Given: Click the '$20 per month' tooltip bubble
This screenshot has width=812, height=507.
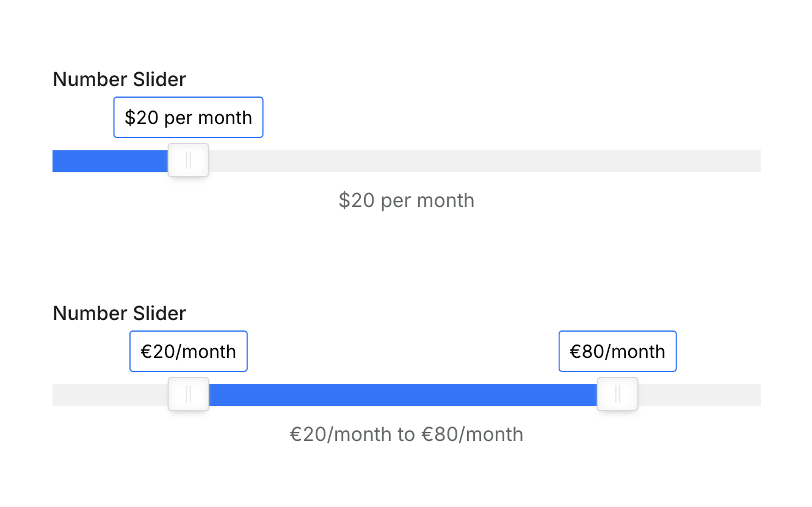Looking at the screenshot, I should point(189,117).
